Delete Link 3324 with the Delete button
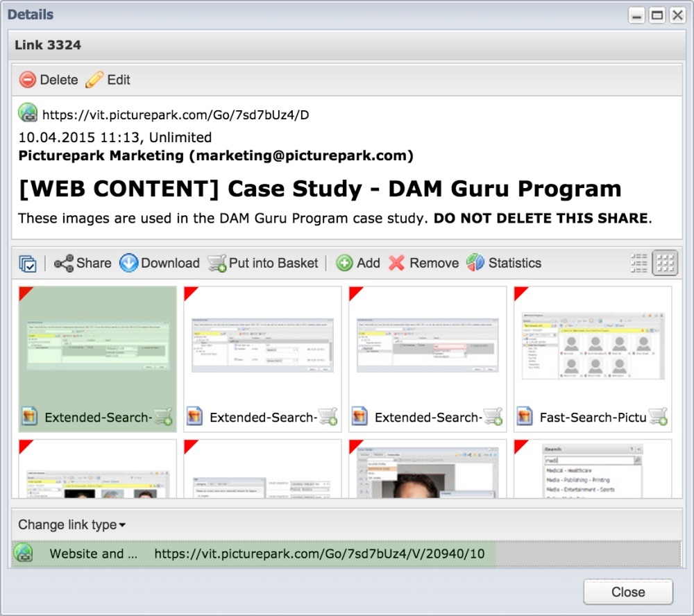The image size is (694, 616). coord(49,80)
